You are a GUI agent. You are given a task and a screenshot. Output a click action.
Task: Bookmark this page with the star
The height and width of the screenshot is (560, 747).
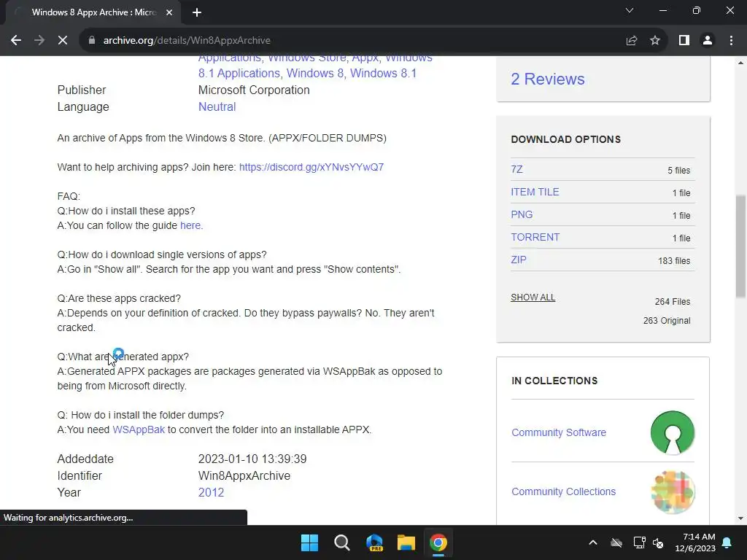click(655, 41)
